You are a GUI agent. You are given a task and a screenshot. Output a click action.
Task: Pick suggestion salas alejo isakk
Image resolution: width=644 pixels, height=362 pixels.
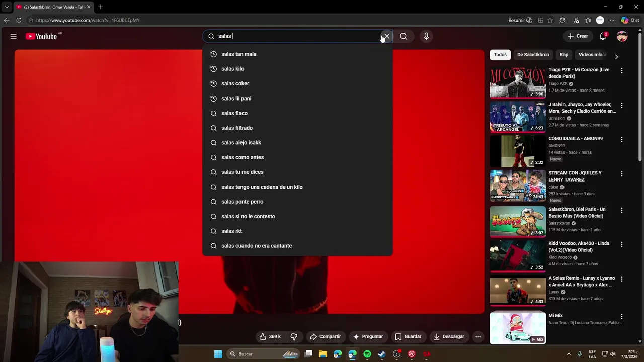297,143
